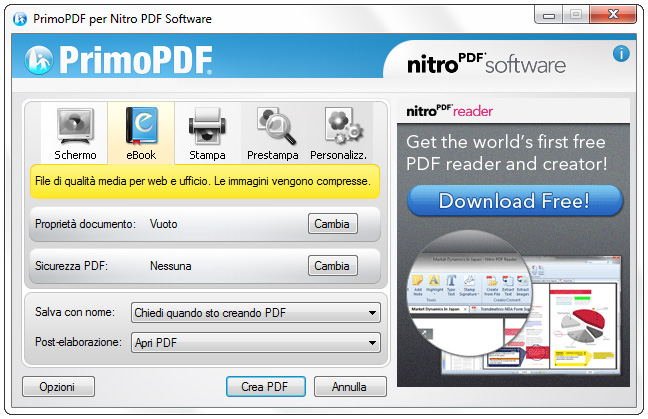Select the eBook profile icon
The height and width of the screenshot is (419, 648).
[x=141, y=133]
